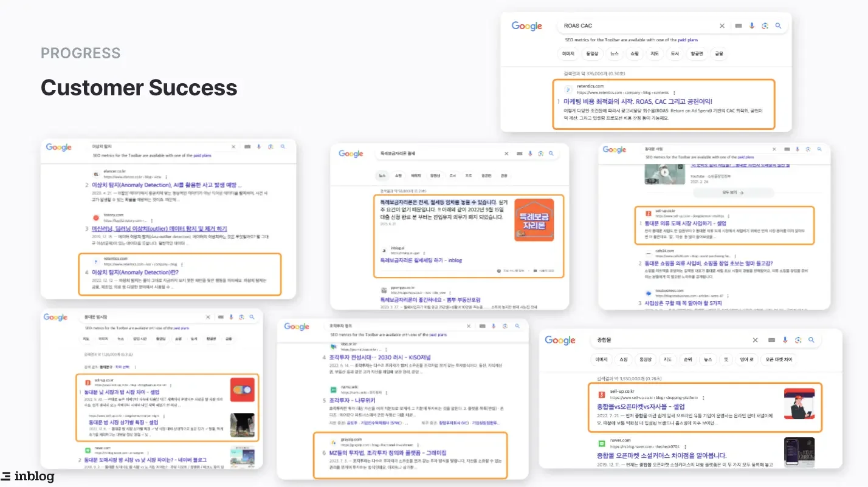Image resolution: width=868 pixels, height=487 pixels.
Task: Start voice search in ROAS CAC window
Action: point(752,26)
